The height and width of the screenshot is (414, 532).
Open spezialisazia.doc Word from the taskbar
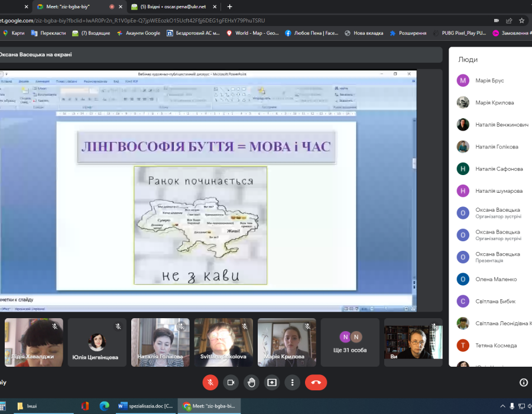click(146, 406)
